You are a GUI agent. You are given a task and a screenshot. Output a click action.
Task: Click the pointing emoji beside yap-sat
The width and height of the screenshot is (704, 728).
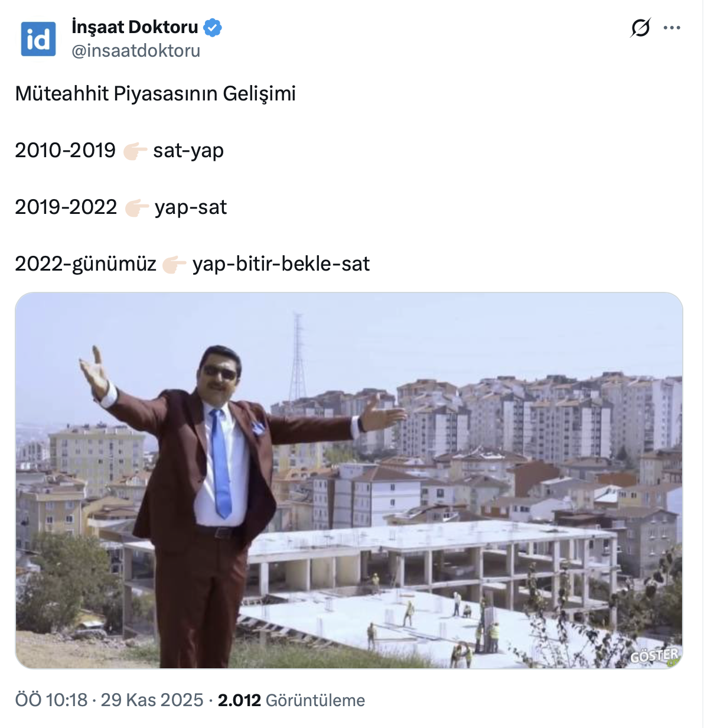(136, 208)
